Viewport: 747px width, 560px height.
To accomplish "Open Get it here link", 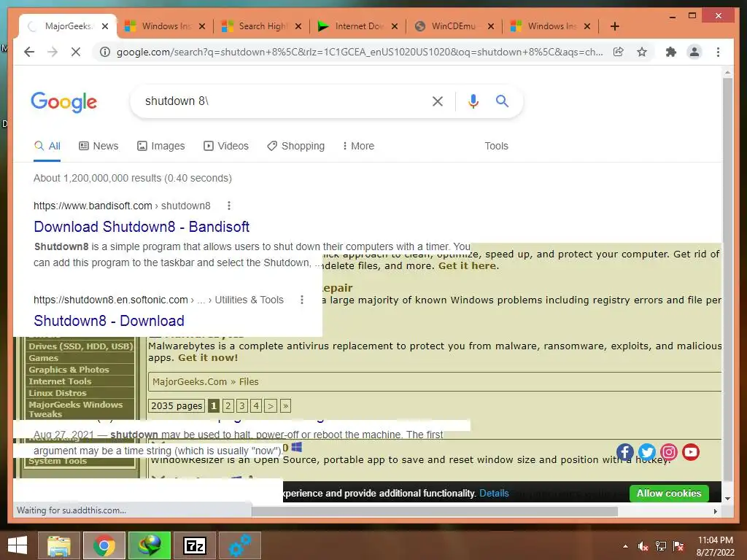I will click(468, 265).
